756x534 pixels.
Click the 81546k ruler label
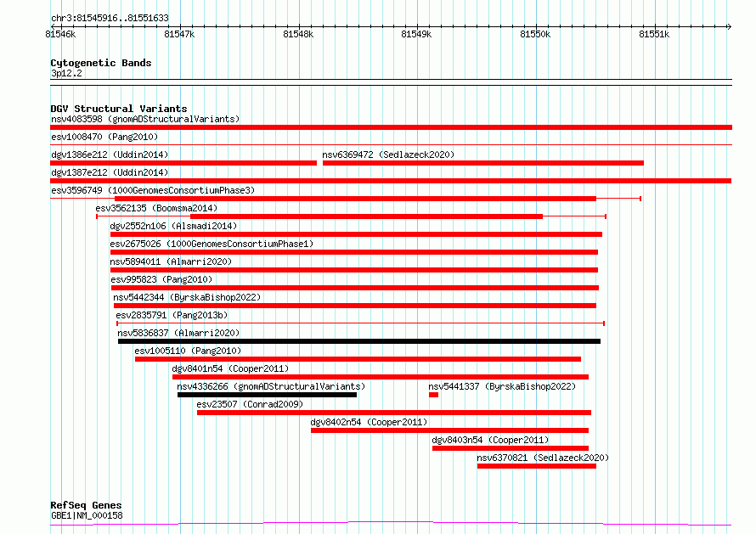coord(60,34)
